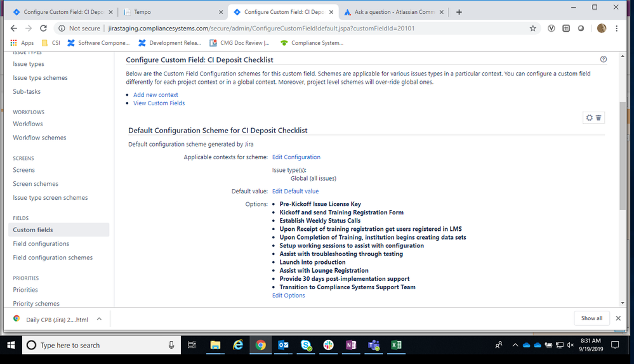Viewport: 634px width, 364px height.
Task: Open Priorities in the sidebar
Action: pyautogui.click(x=25, y=290)
